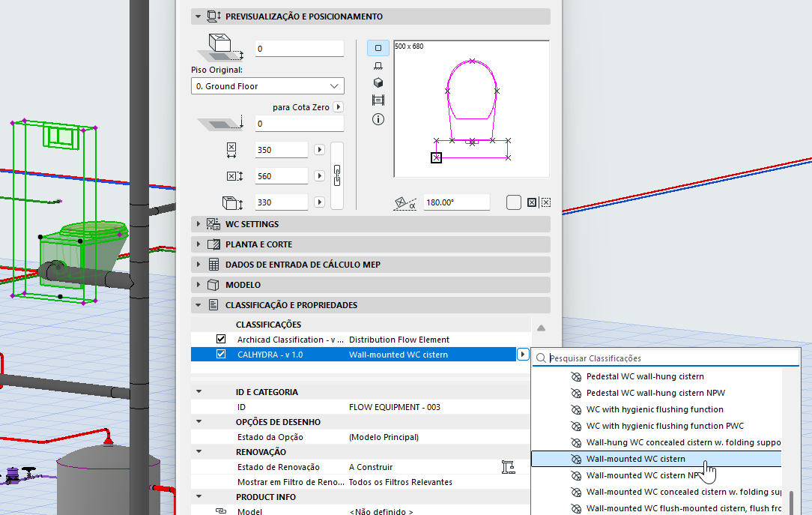The width and height of the screenshot is (812, 515).
Task: Open the preview picture icon
Action: (x=378, y=100)
